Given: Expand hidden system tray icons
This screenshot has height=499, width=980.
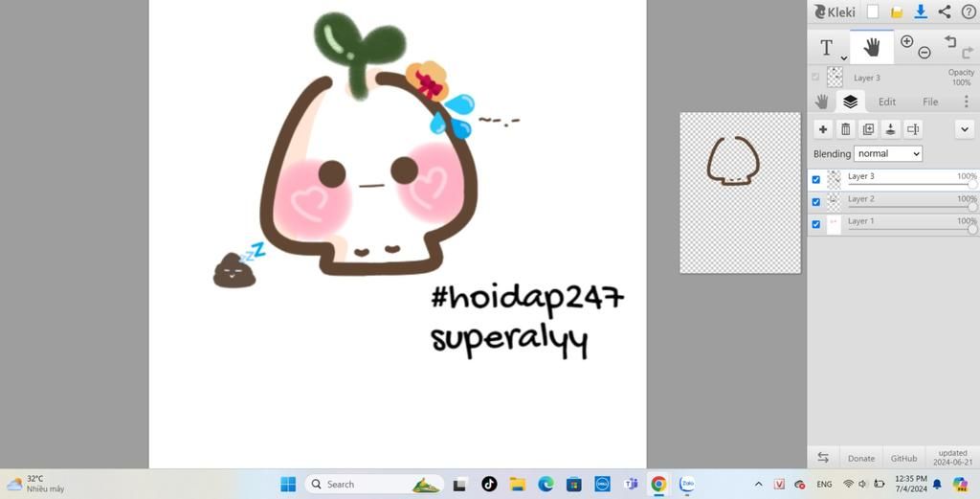Looking at the screenshot, I should click(x=758, y=484).
